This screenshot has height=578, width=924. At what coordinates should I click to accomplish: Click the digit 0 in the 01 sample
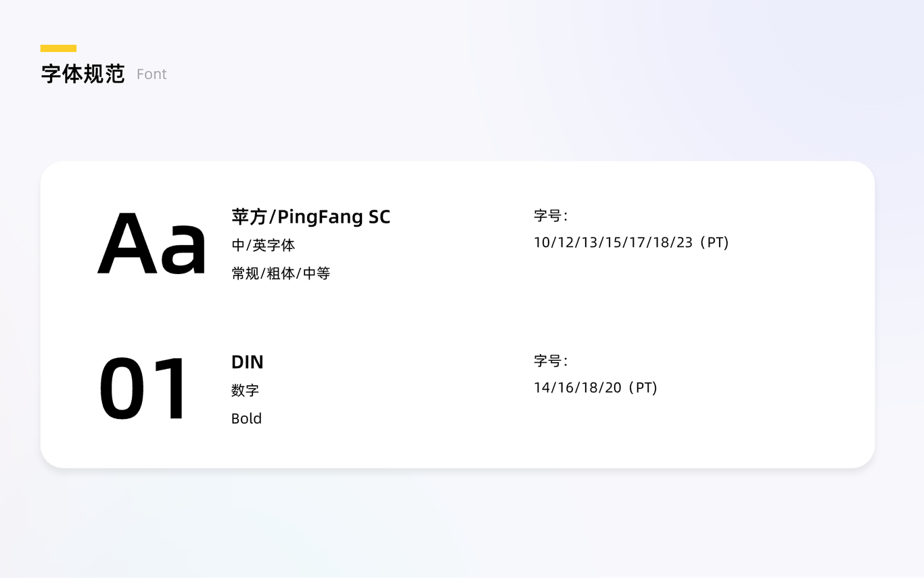pyautogui.click(x=122, y=389)
